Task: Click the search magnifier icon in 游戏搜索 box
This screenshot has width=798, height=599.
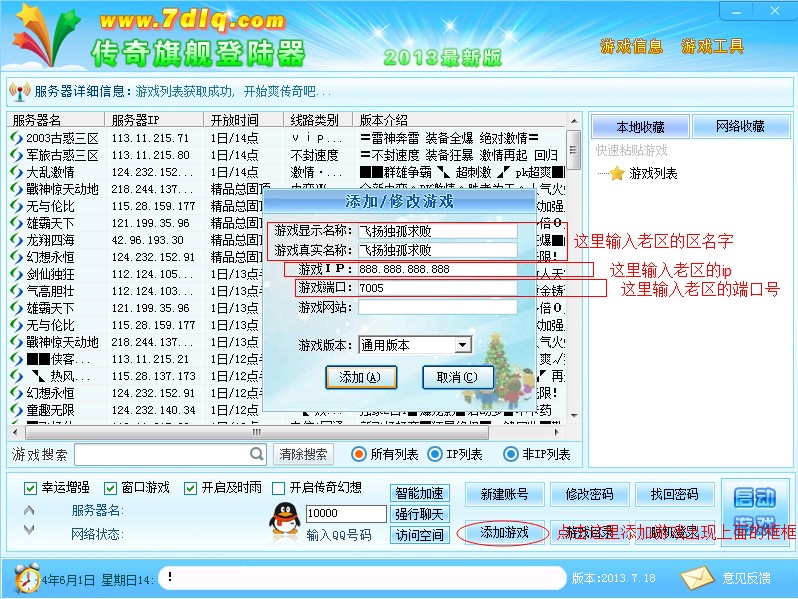Action: (256, 454)
